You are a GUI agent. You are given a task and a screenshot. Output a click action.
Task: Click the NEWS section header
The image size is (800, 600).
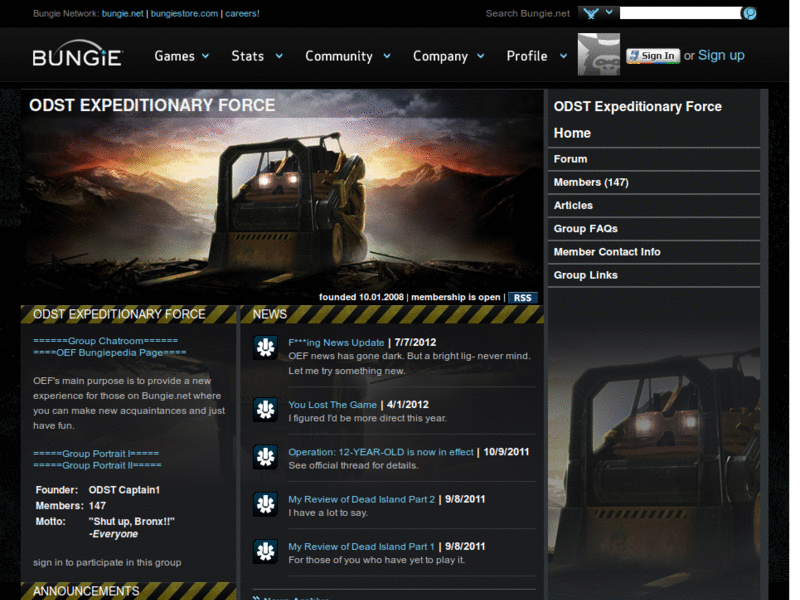[269, 314]
